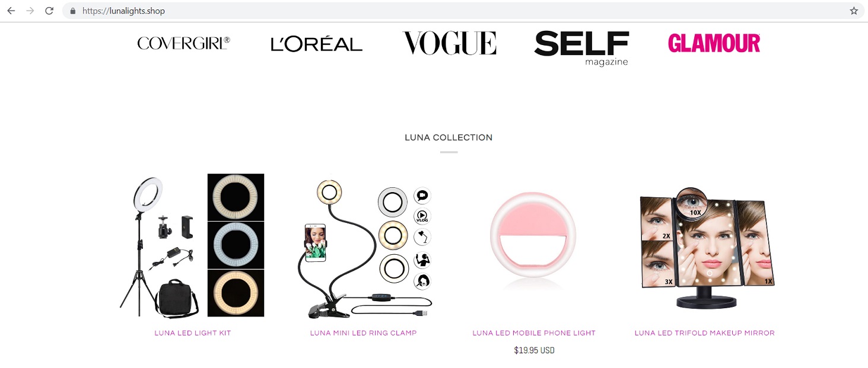Click the pink Glamour logo
868x368 pixels.
(x=714, y=43)
